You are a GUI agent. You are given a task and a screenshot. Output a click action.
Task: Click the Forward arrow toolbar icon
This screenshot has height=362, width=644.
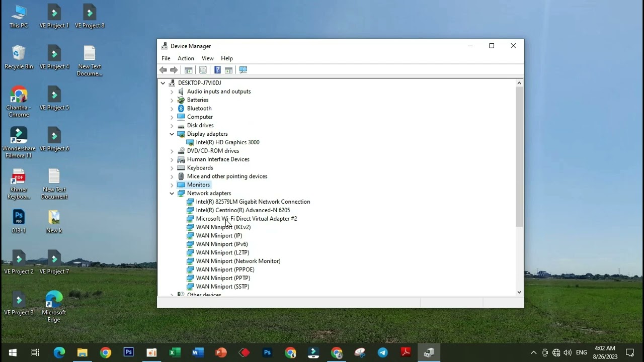coord(174,70)
